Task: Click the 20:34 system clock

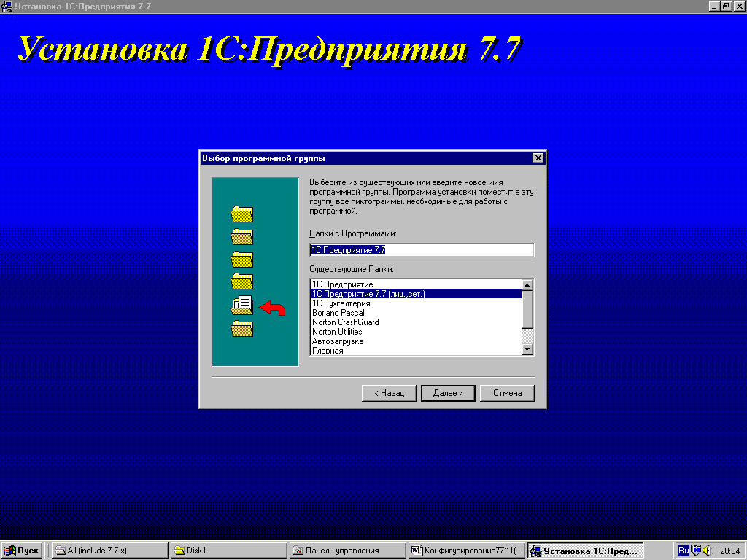Action: [x=729, y=551]
